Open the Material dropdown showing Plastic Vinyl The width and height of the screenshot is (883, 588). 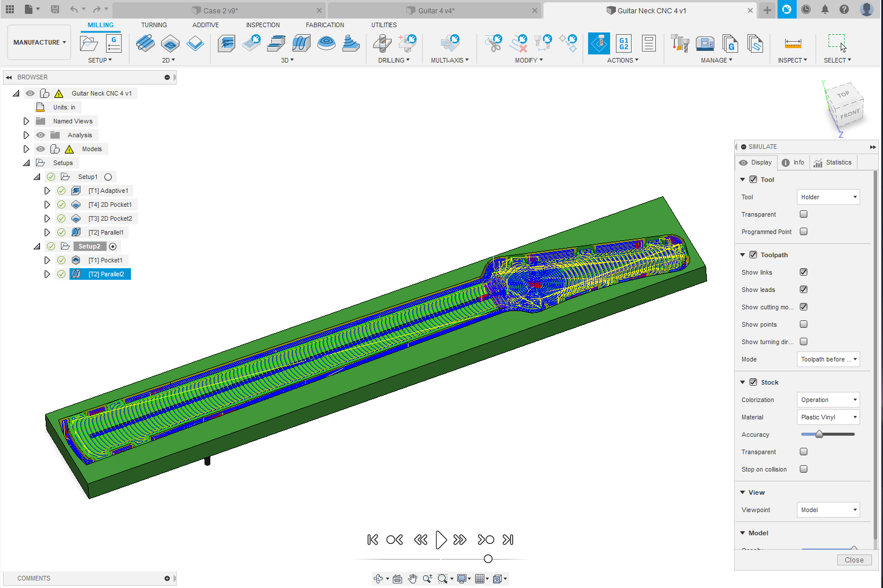coord(828,417)
